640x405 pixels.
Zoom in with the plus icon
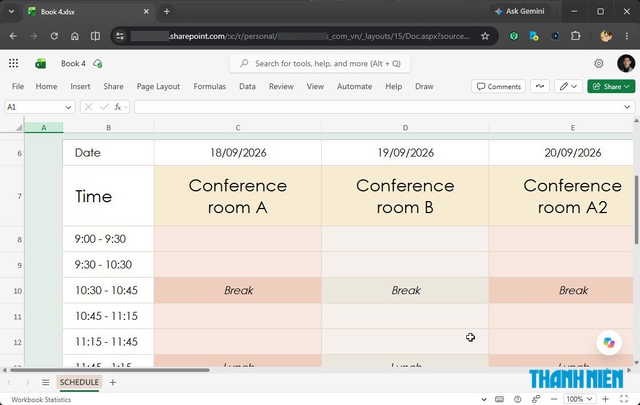point(605,399)
